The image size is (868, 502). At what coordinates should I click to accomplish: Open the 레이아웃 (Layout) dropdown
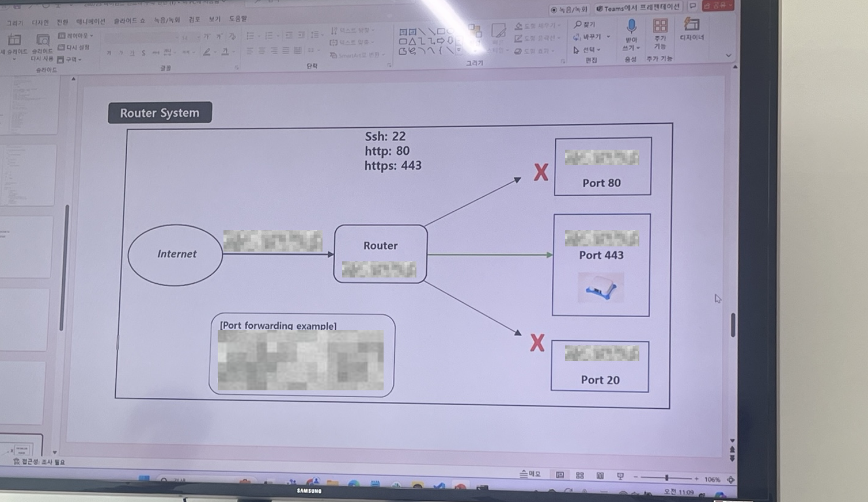tap(75, 36)
